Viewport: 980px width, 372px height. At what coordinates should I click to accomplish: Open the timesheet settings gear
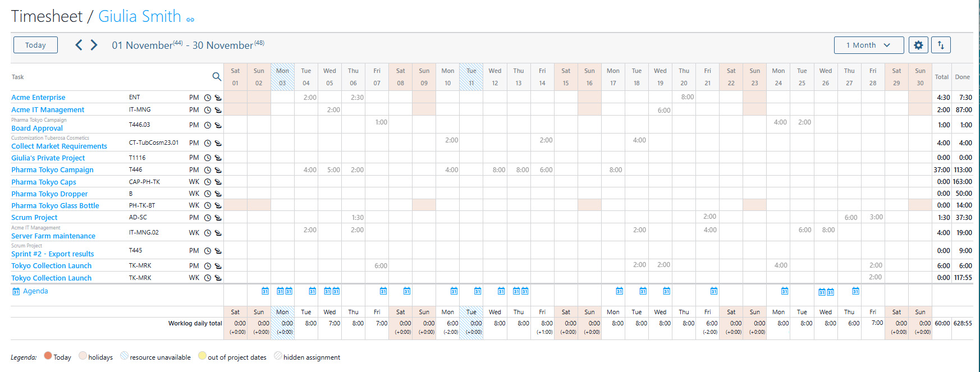pos(918,45)
